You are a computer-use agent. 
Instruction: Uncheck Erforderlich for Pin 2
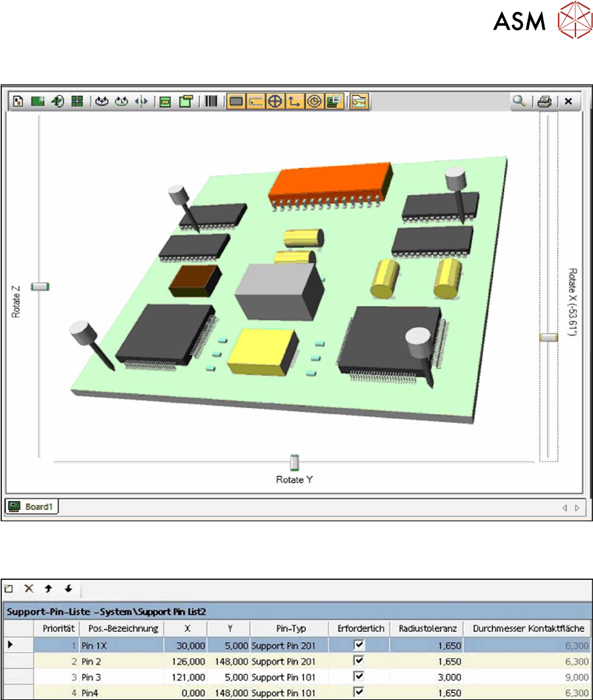pos(359,660)
